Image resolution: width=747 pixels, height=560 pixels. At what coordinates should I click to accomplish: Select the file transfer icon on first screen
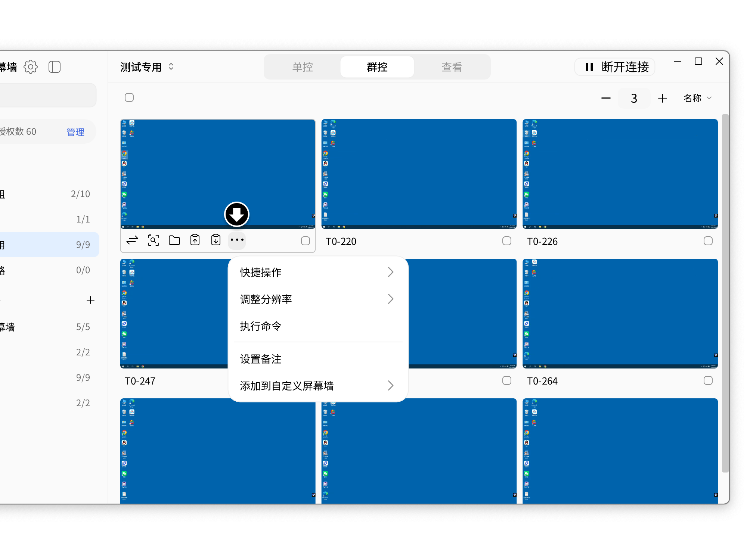coord(131,240)
